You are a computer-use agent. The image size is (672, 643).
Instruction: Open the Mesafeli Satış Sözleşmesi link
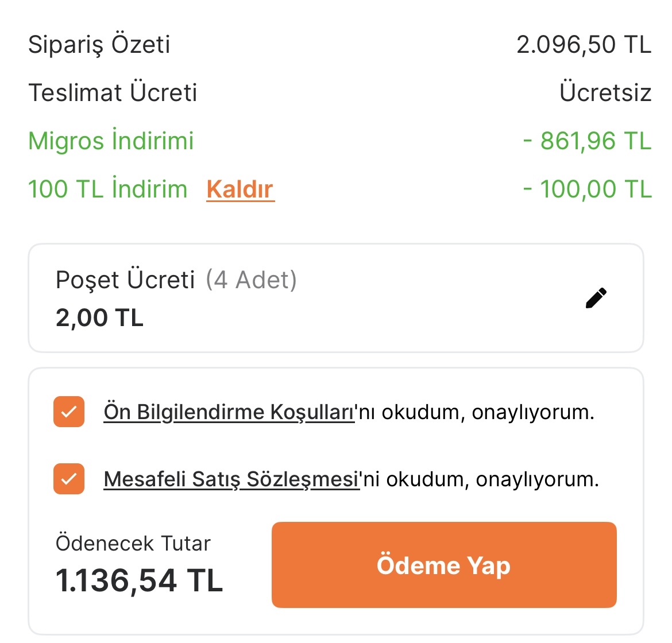231,479
